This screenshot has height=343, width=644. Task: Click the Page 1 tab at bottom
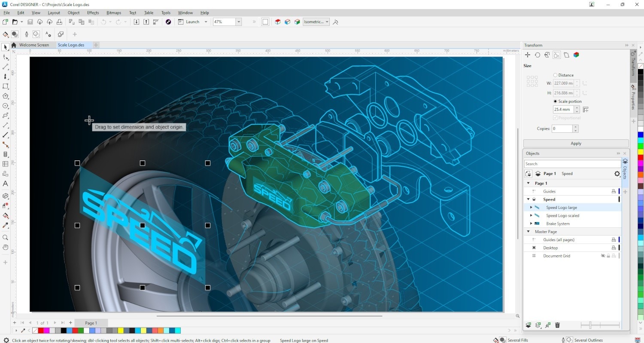(x=91, y=323)
